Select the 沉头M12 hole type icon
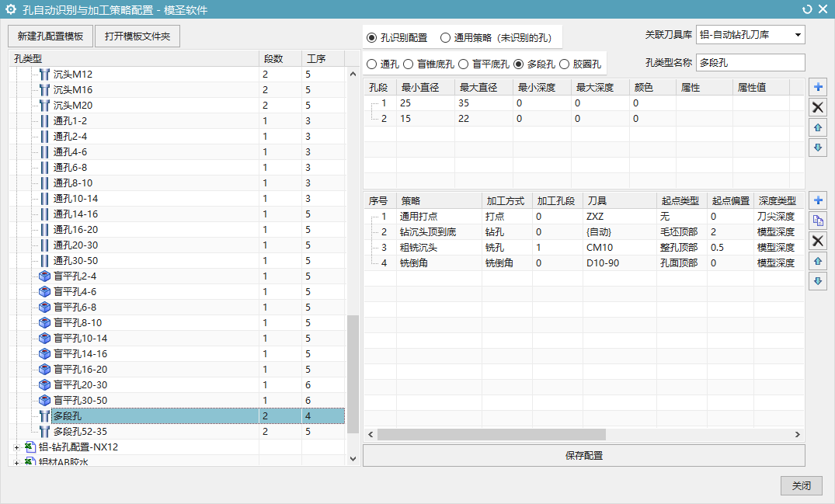The image size is (835, 504). click(x=45, y=75)
